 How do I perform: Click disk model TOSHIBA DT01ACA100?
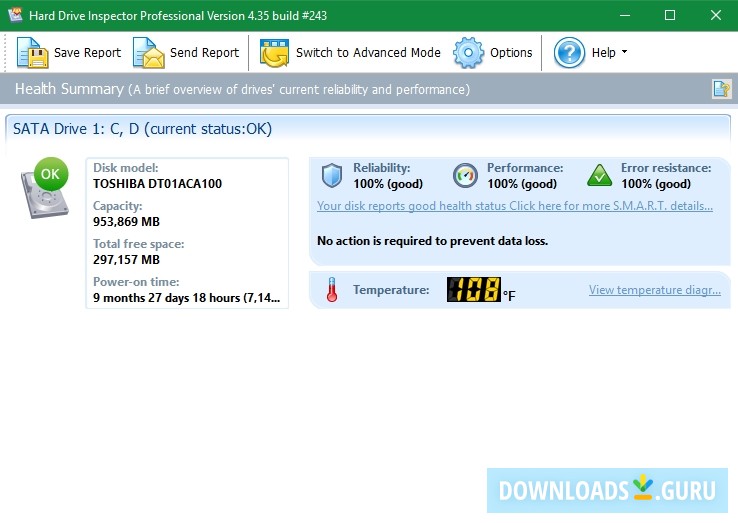tap(157, 184)
